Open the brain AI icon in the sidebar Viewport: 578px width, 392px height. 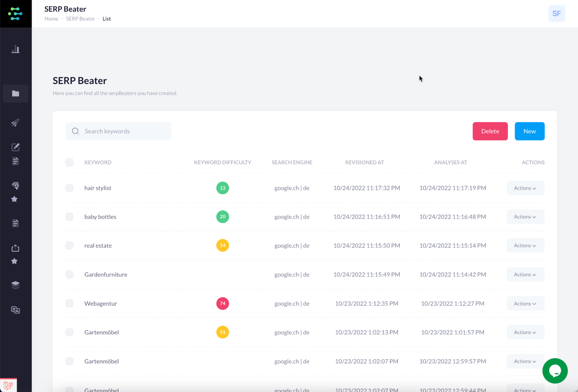[16, 186]
